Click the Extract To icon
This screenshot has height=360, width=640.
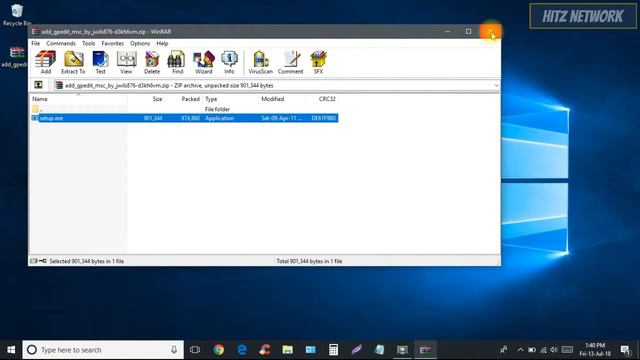pos(73,62)
